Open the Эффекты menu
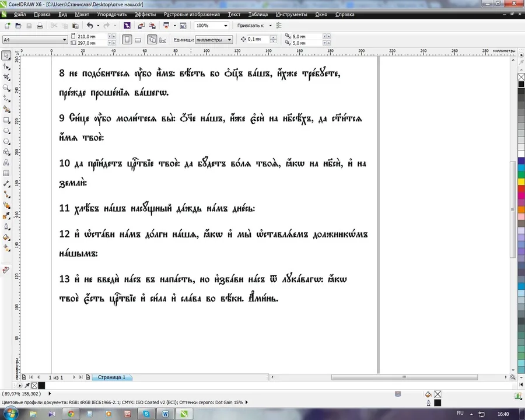525x420 pixels. click(x=145, y=15)
